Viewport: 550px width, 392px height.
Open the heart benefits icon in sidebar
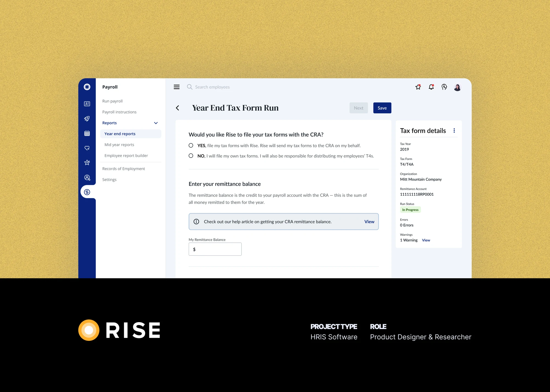(x=87, y=148)
